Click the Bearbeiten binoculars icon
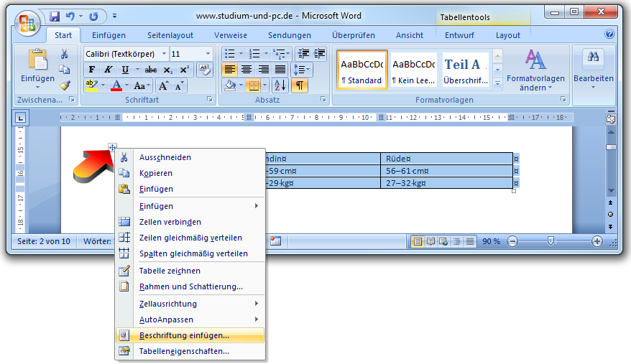631x364 pixels. pyautogui.click(x=593, y=57)
